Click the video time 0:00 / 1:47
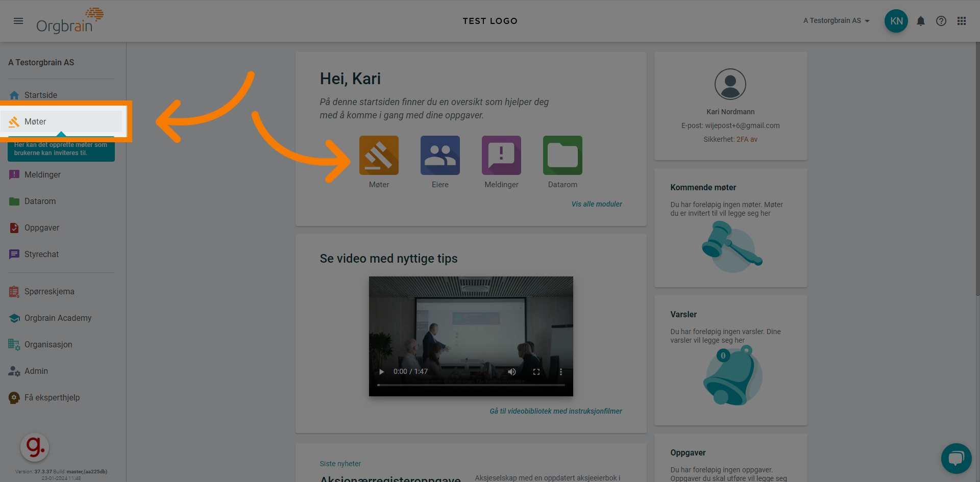 (410, 372)
